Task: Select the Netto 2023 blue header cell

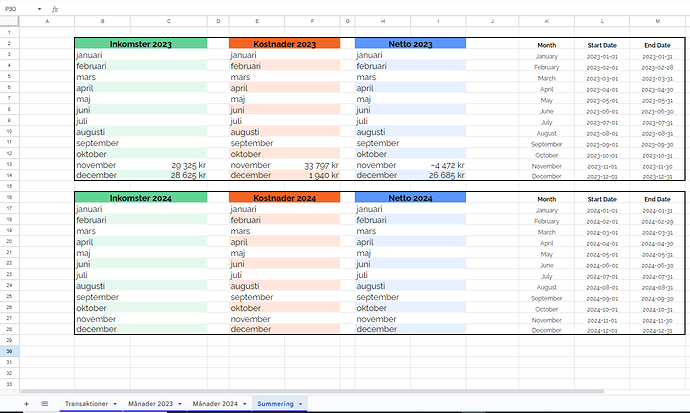Action: [410, 43]
